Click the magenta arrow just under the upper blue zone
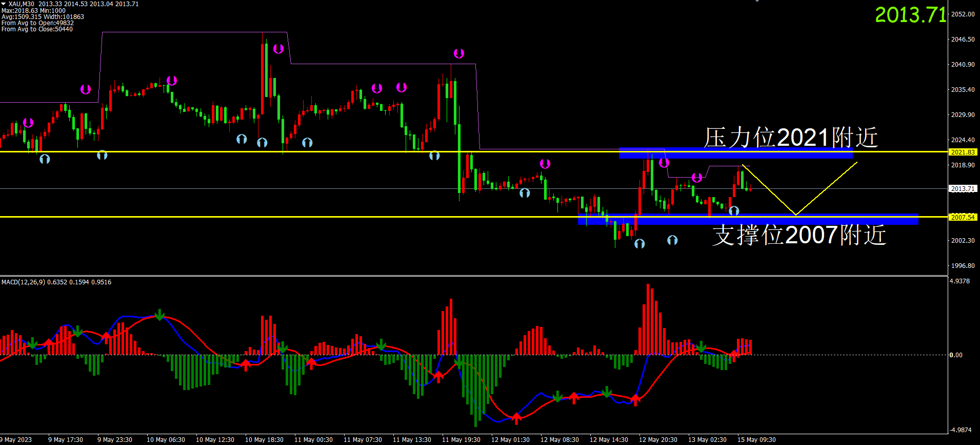 664,163
